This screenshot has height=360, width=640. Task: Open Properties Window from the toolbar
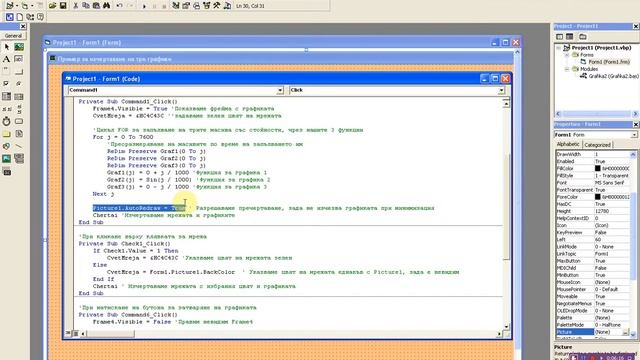[x=186, y=6]
